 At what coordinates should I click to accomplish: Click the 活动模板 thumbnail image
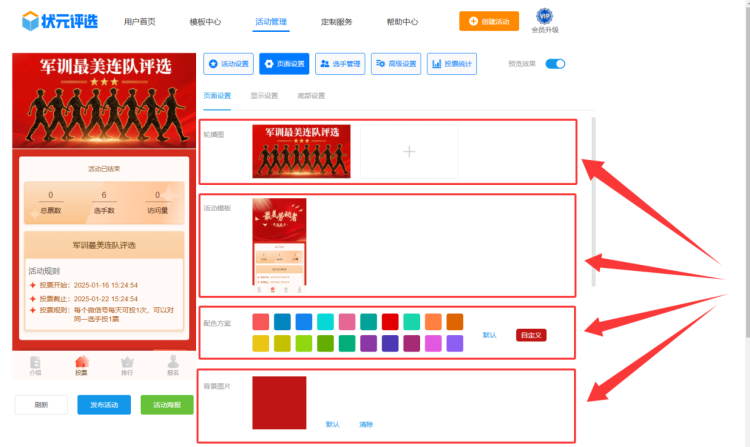tap(279, 246)
